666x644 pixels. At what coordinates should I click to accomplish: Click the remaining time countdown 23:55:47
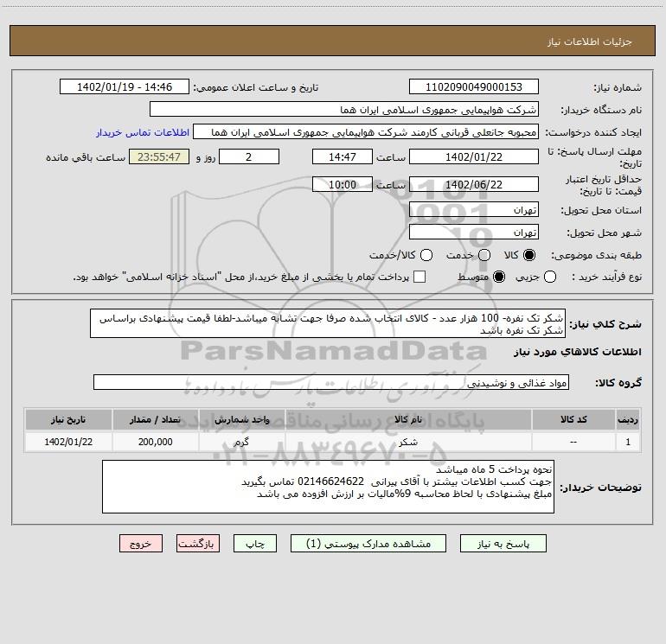(x=158, y=156)
